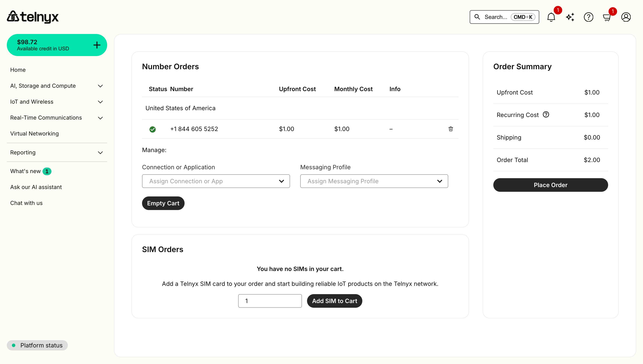The image size is (643, 364).
Task: Click the Telnyx logo
Action: (33, 17)
